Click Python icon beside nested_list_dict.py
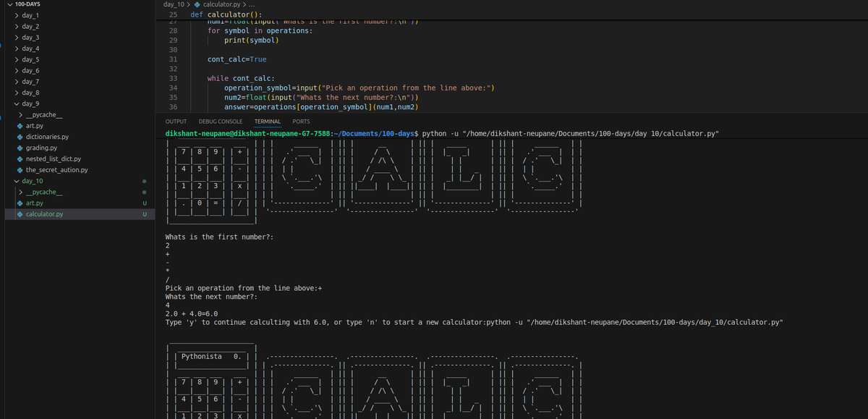This screenshot has height=419, width=868. 20,158
